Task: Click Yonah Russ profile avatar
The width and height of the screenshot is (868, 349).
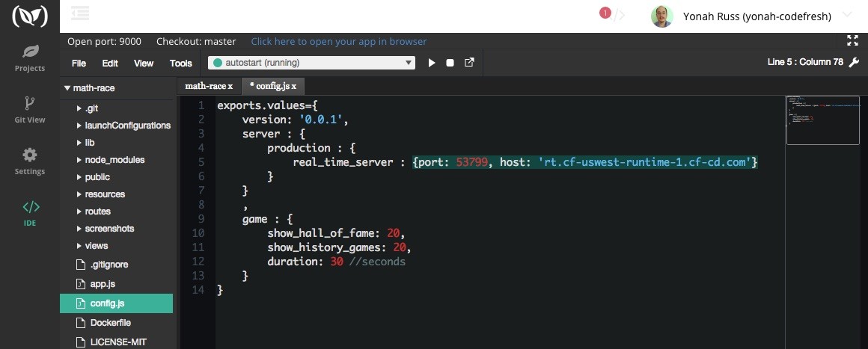Action: (661, 16)
